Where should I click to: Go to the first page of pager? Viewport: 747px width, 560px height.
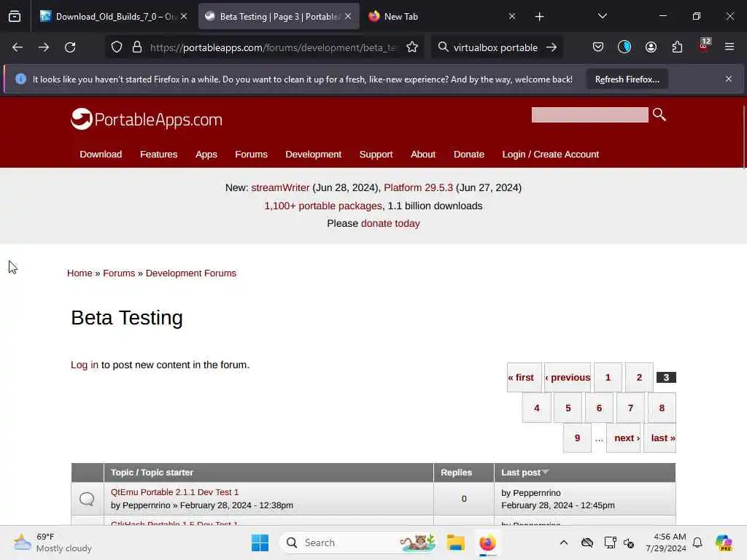(524, 377)
